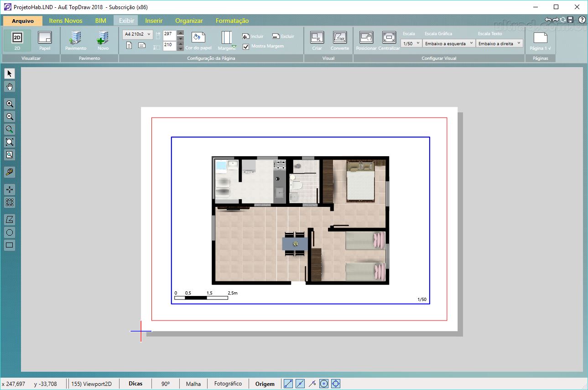Click the zoom page preview tool
Viewport: 588px width, 390px height.
pyautogui.click(x=10, y=155)
